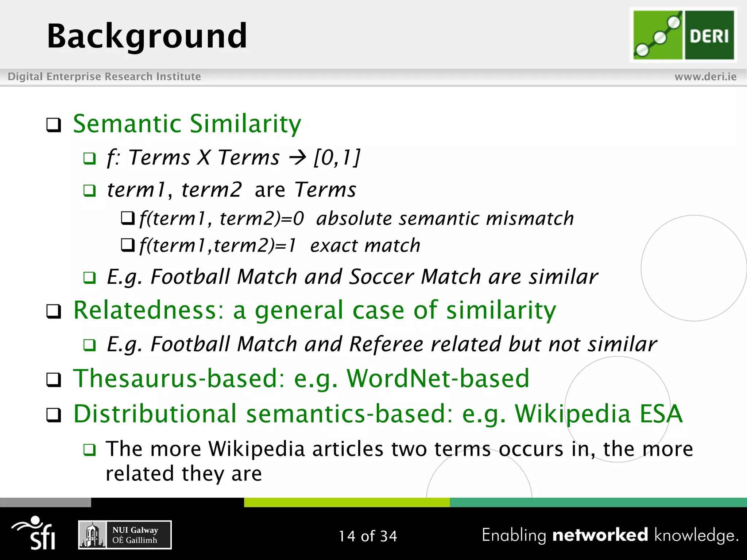Click bullet box beside Relatedness
Viewport: 747px width, 560px height.
[54, 311]
